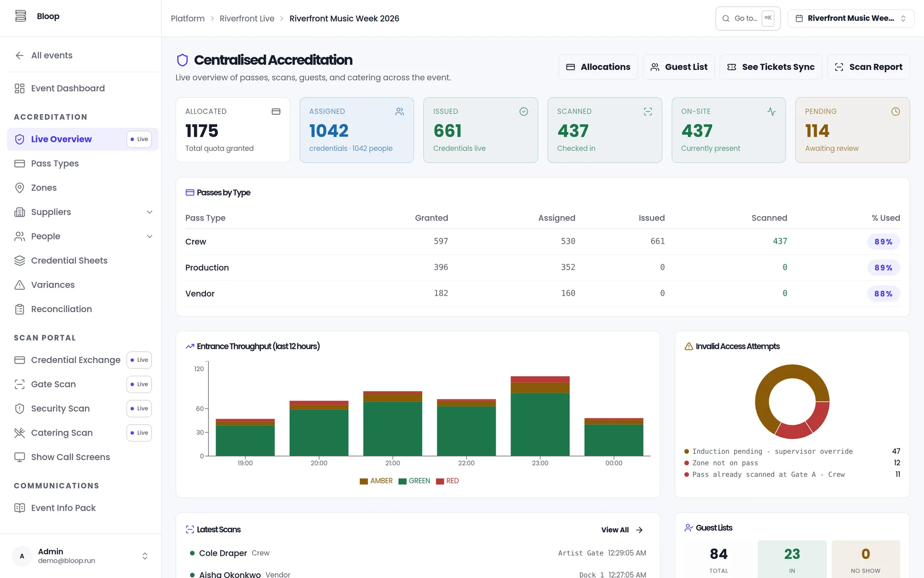924x578 pixels.
Task: Click the Assigned people icon
Action: pyautogui.click(x=400, y=112)
